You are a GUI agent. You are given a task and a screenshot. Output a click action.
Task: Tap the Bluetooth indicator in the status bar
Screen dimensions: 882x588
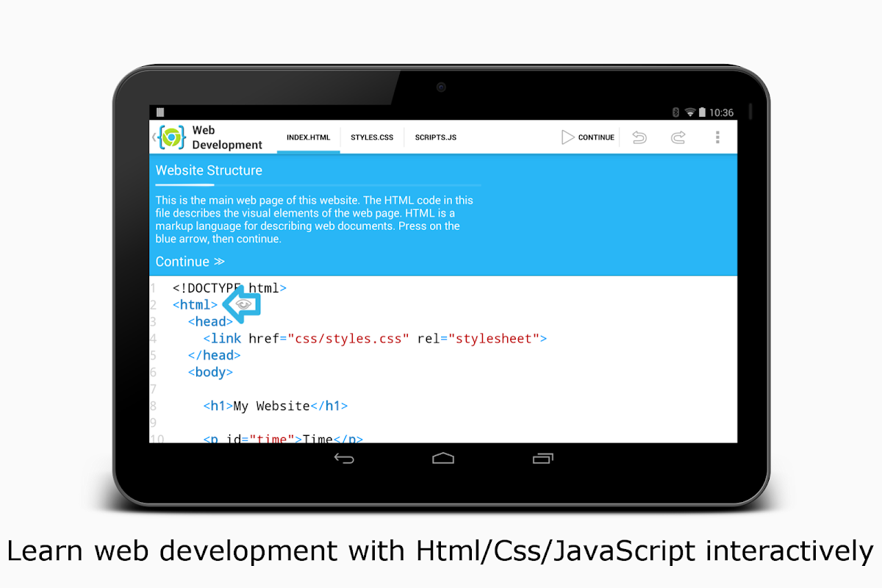tap(675, 112)
